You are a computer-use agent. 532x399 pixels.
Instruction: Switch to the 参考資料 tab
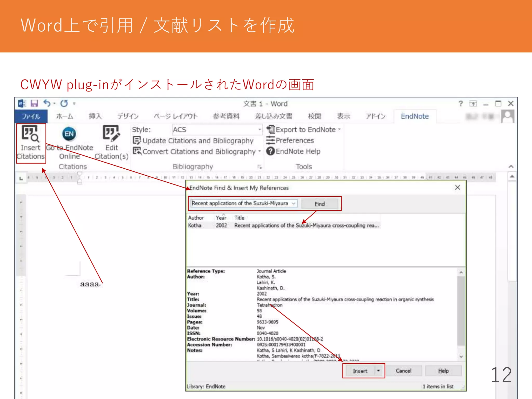(x=226, y=116)
